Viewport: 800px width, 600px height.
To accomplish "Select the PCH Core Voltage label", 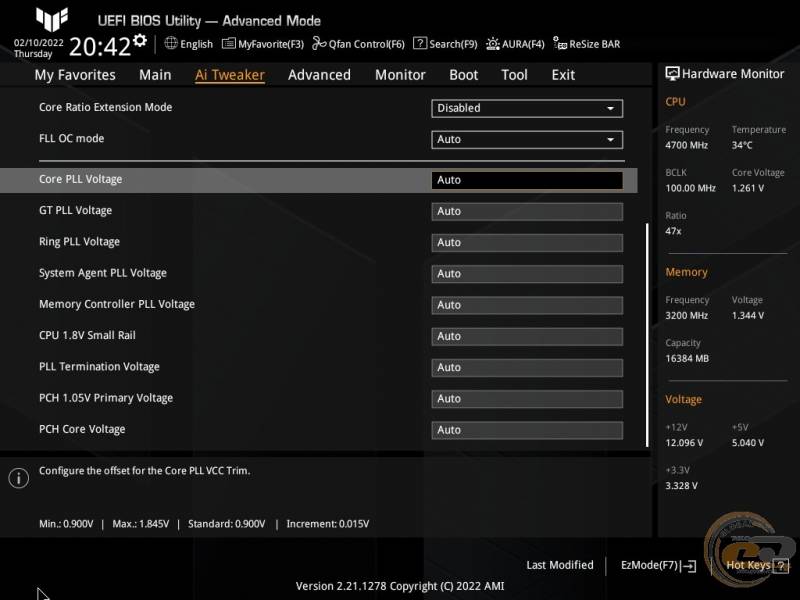I will pyautogui.click(x=82, y=429).
